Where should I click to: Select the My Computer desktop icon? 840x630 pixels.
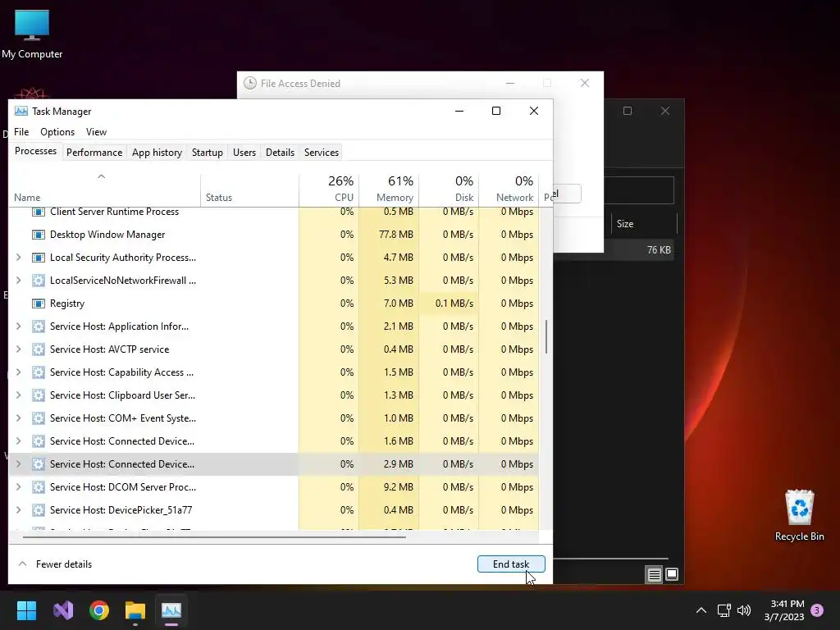pos(32,34)
